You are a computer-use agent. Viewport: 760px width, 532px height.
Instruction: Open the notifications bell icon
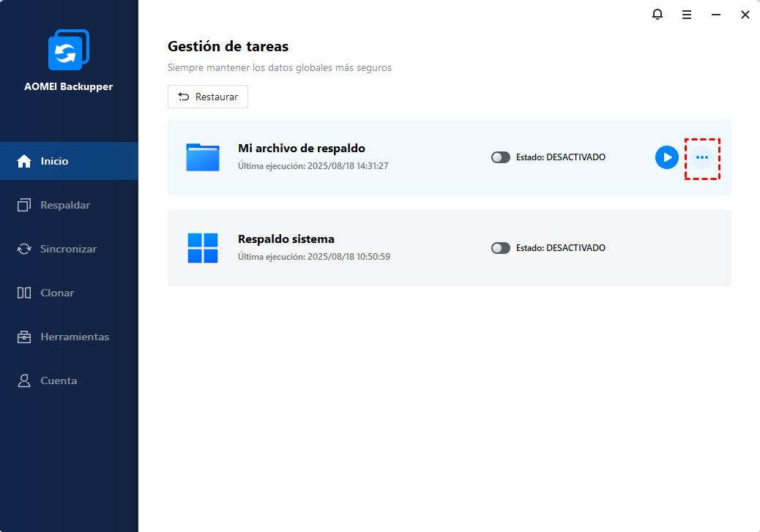[657, 15]
